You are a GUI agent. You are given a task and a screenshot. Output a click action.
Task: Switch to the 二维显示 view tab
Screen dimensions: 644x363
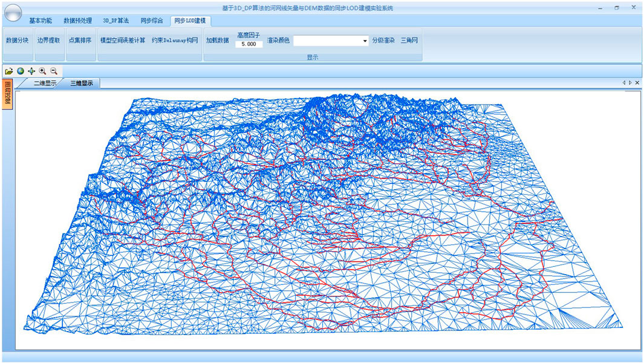45,83
